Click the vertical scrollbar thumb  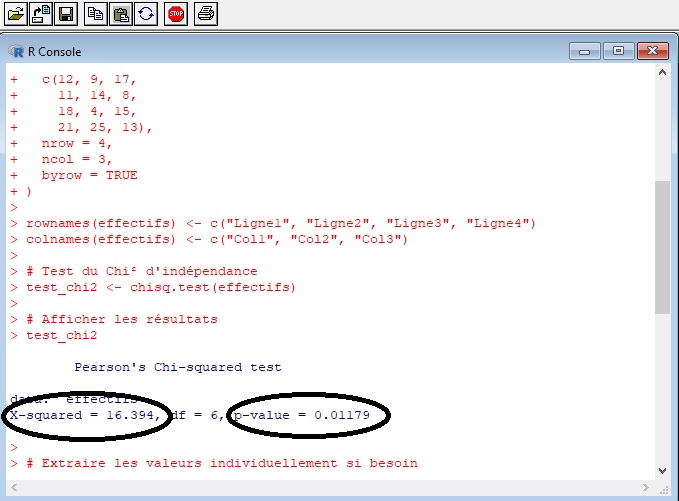pyautogui.click(x=662, y=245)
